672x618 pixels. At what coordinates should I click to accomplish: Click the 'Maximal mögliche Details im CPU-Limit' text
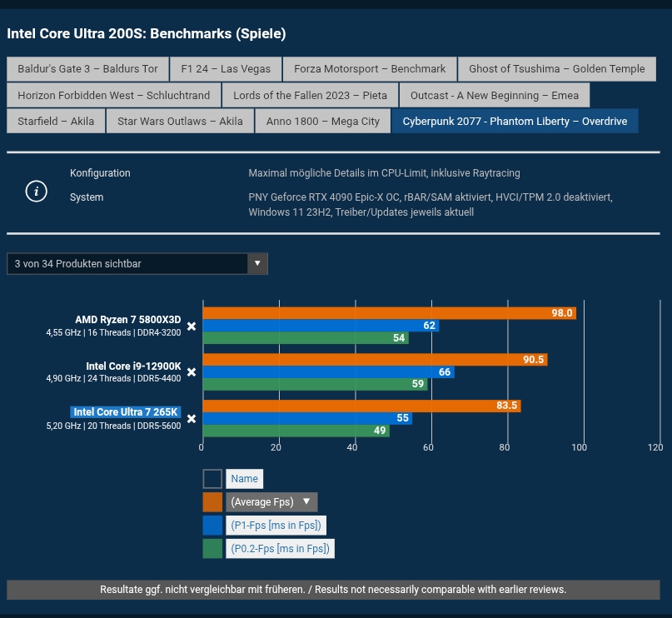[x=384, y=173]
